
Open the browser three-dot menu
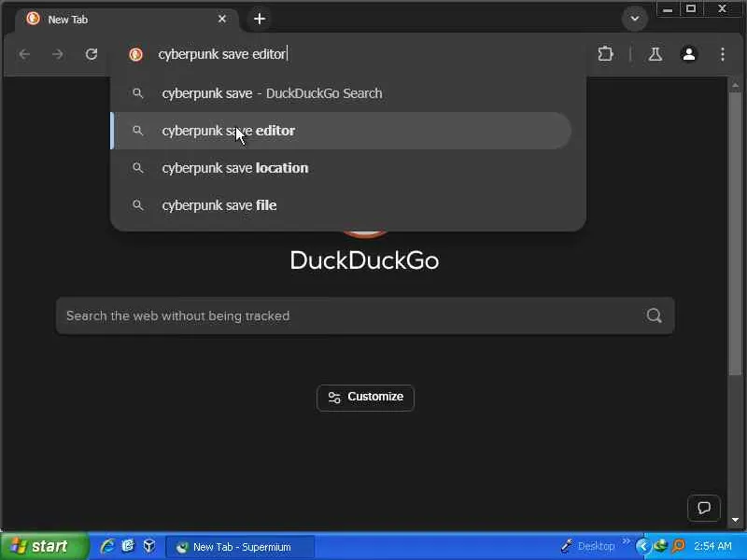tap(723, 54)
